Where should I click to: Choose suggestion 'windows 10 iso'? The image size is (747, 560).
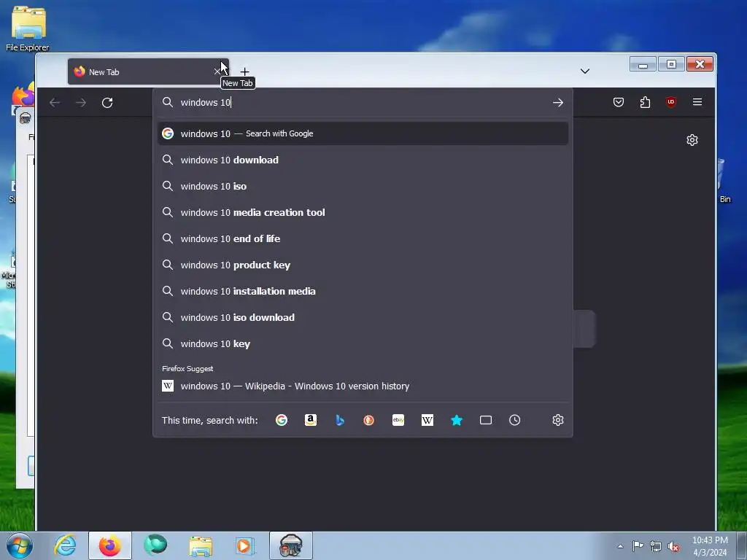pos(363,186)
